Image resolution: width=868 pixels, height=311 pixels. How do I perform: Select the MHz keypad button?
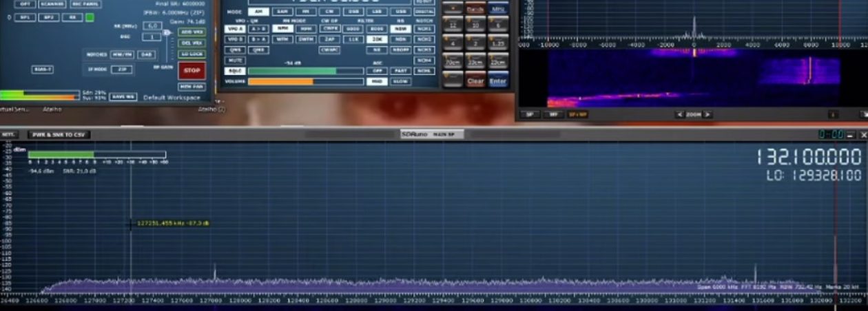pyautogui.click(x=498, y=9)
